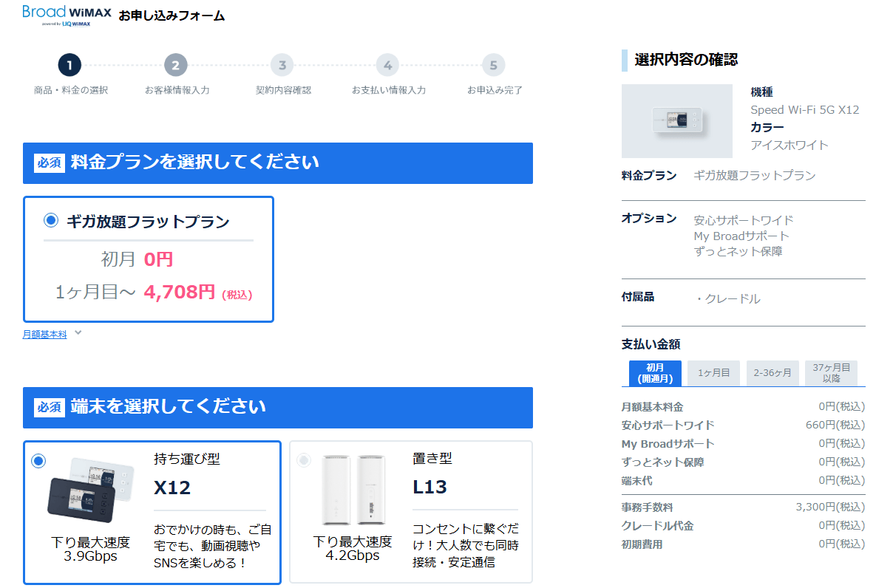The image size is (893, 588).
Task: Switch to the 1ヶ月目 payment tab
Action: coord(713,373)
